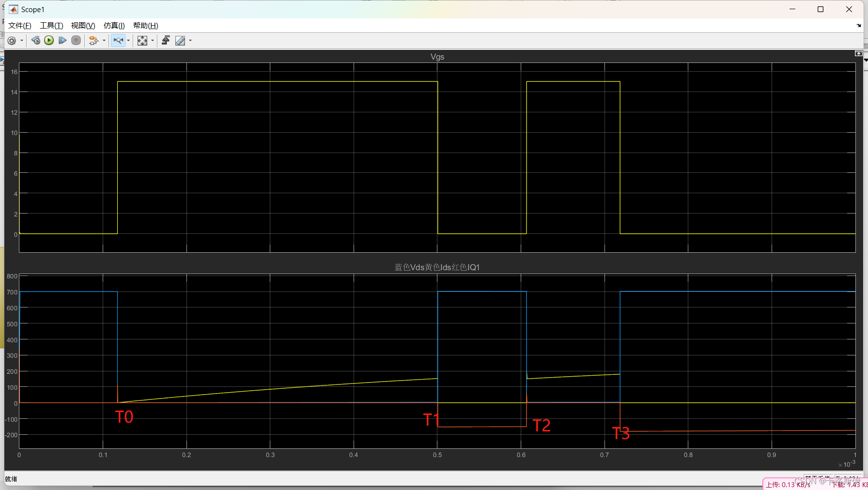The image size is (868, 490).
Task: Open the 文件(F) menu
Action: pyautogui.click(x=20, y=26)
